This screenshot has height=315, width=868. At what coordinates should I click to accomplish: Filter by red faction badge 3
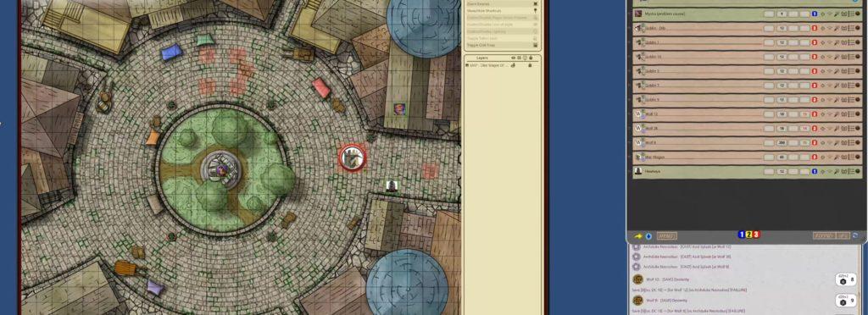pyautogui.click(x=756, y=235)
